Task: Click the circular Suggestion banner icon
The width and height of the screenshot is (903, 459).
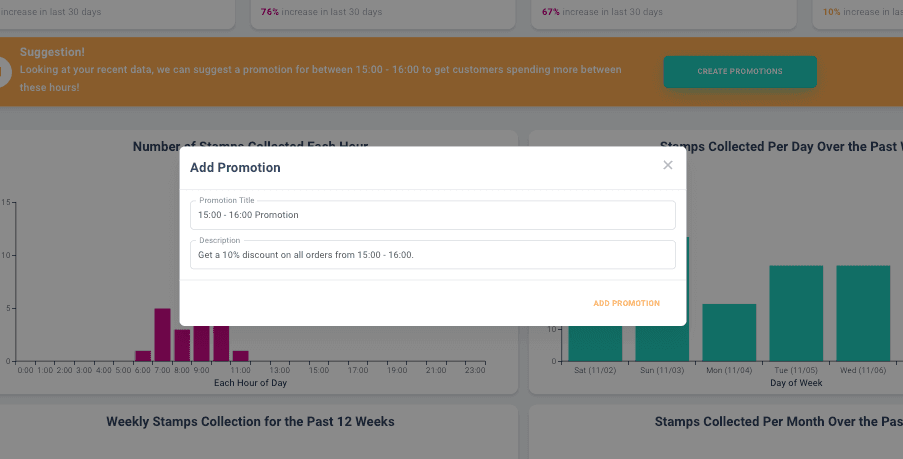Action: [x=4, y=72]
